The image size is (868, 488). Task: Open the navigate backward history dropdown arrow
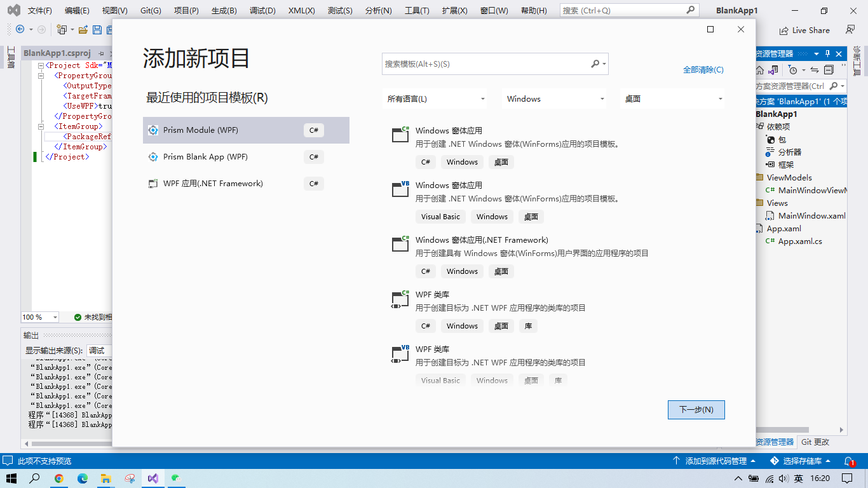point(30,30)
